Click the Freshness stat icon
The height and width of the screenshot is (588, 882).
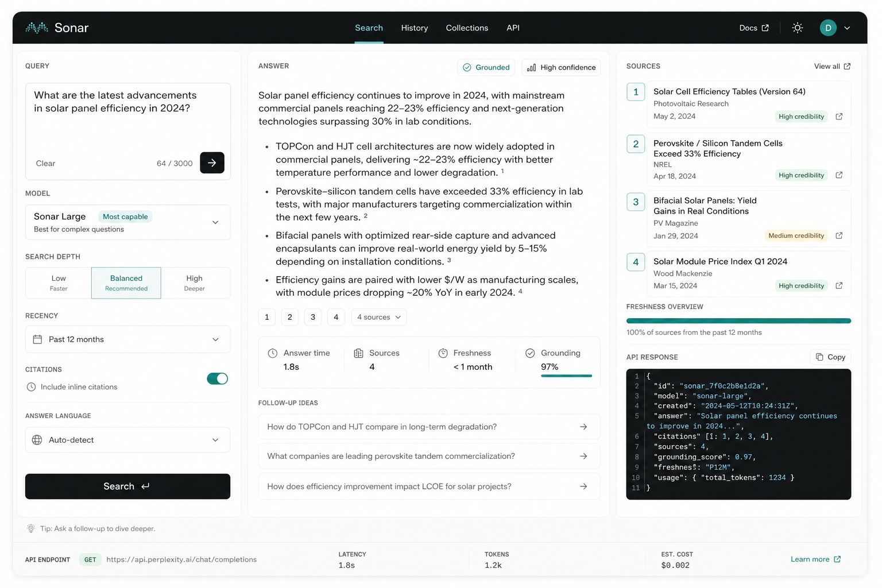[x=443, y=353]
